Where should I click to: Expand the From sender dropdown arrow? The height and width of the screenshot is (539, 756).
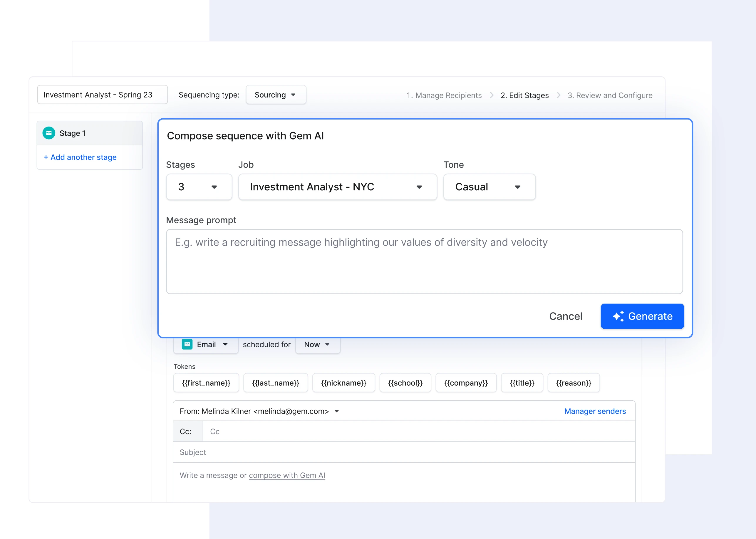337,411
